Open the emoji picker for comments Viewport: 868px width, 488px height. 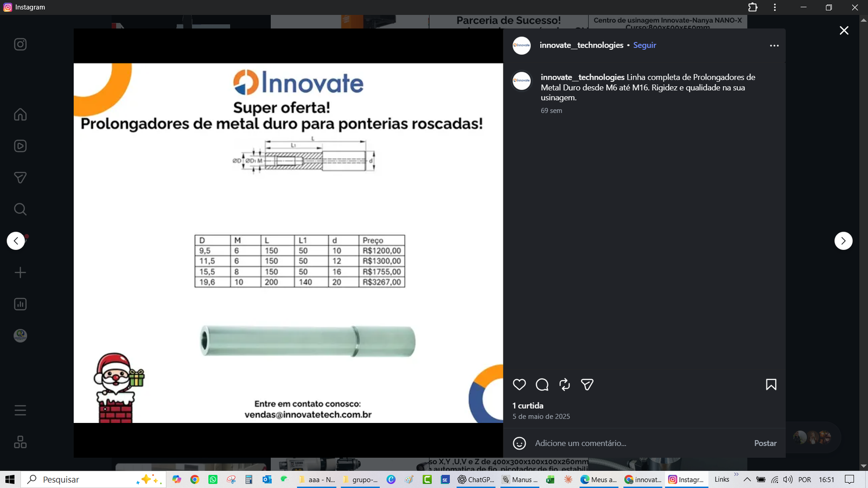[519, 443]
